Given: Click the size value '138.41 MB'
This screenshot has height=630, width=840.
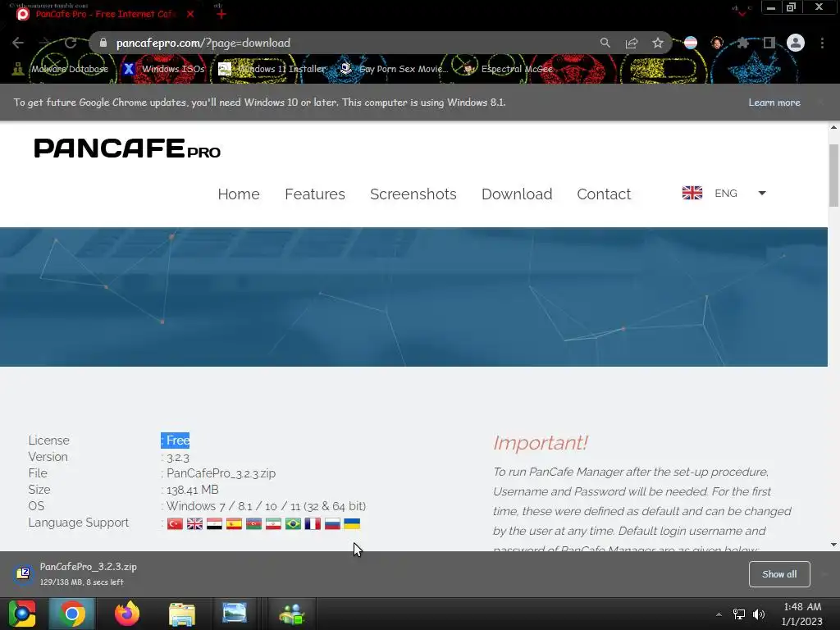Looking at the screenshot, I should click(x=192, y=490).
